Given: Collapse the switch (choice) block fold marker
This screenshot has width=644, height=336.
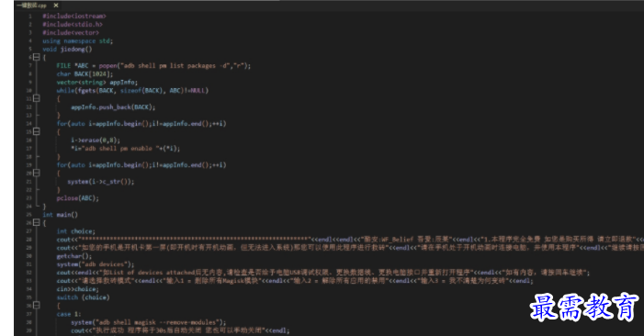Looking at the screenshot, I should click(x=37, y=305).
